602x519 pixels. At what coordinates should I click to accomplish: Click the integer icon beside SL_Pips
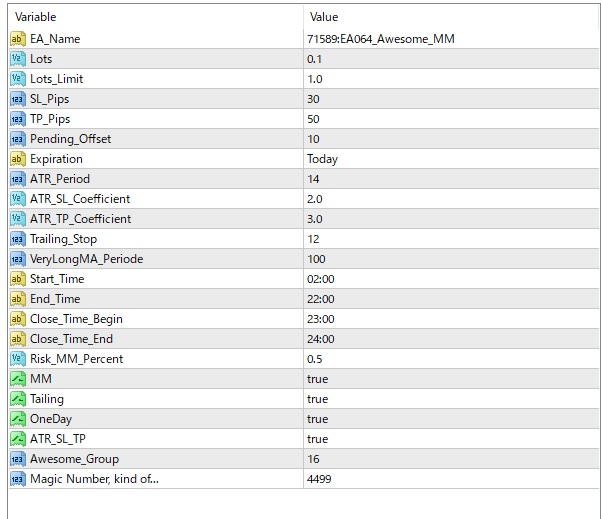(x=17, y=99)
